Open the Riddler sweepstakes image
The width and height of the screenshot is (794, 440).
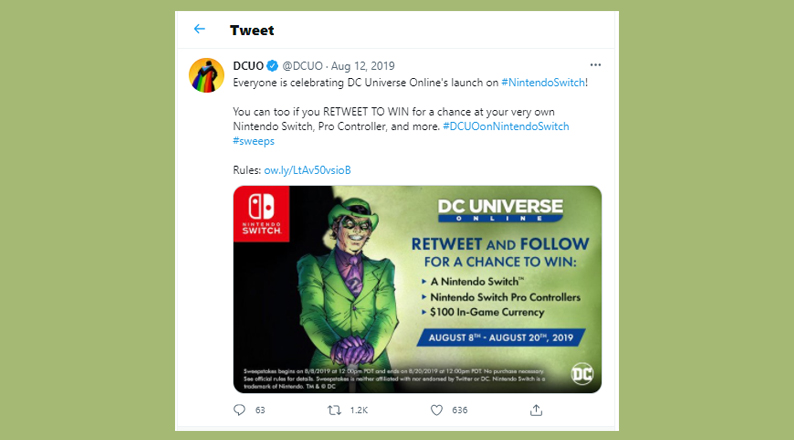tap(417, 289)
